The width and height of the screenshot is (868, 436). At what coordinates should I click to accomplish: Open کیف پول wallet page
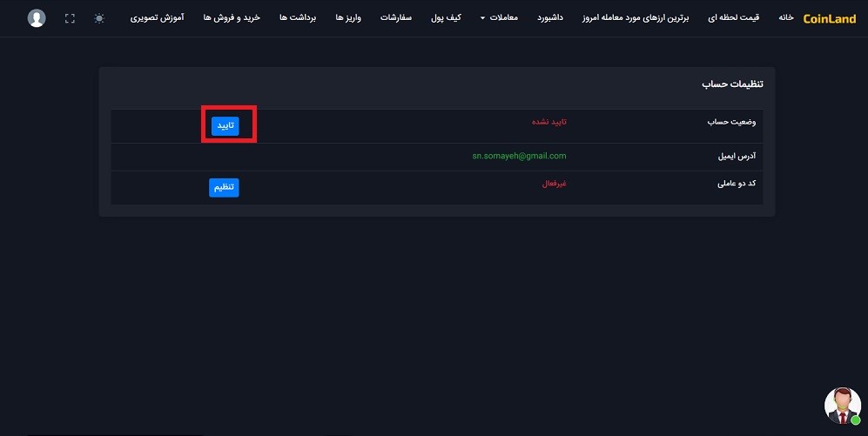point(446,17)
